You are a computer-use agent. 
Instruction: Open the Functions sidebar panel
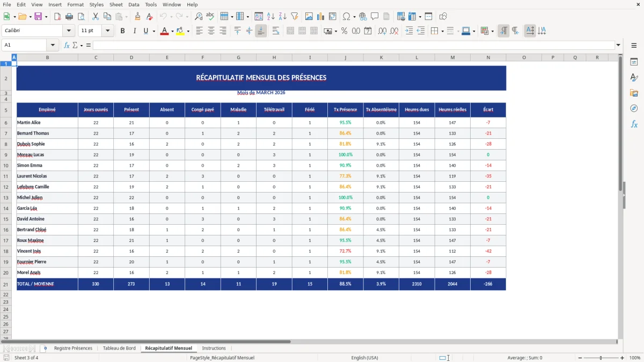point(634,124)
